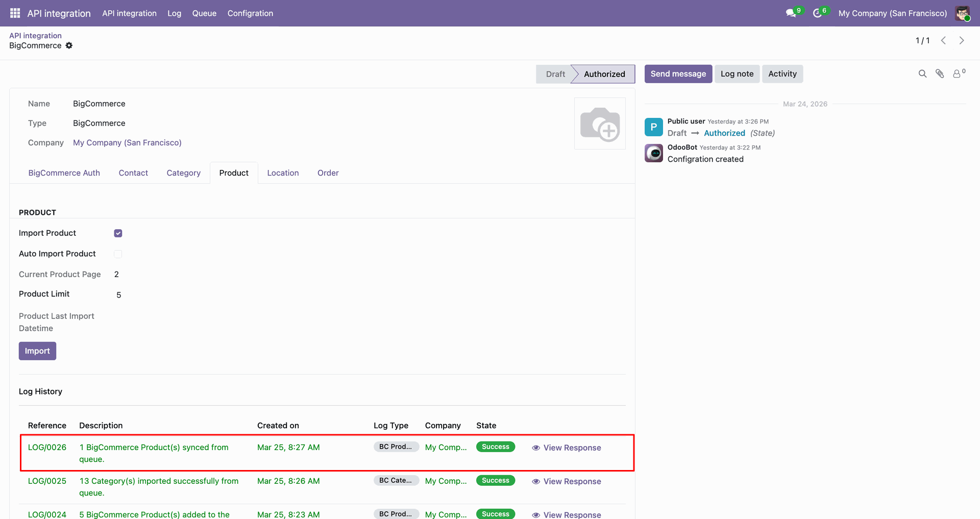The image size is (980, 519).
Task: Click the purple Import button
Action: point(37,351)
